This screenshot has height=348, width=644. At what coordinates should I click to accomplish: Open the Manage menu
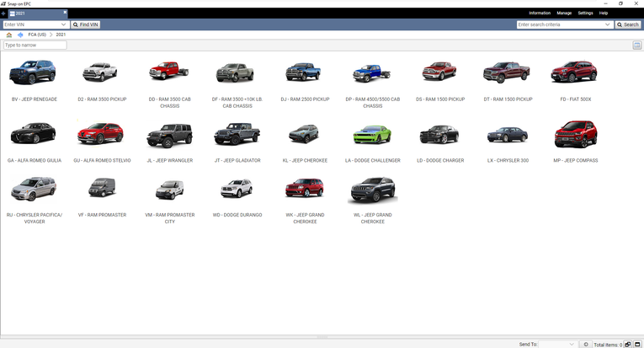point(564,13)
